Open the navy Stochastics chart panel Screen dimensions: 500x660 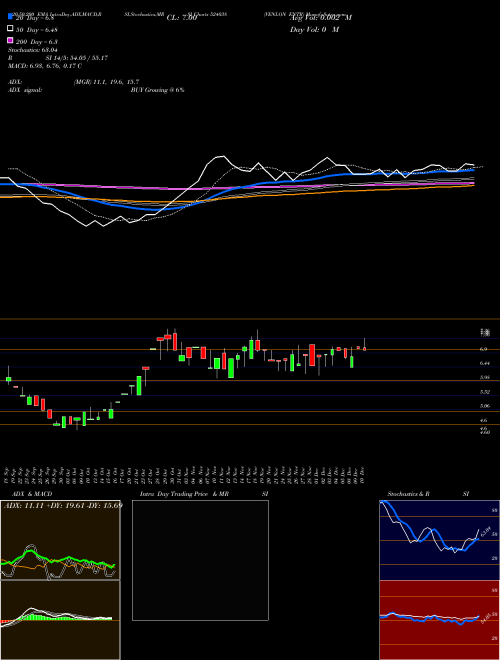439,540
